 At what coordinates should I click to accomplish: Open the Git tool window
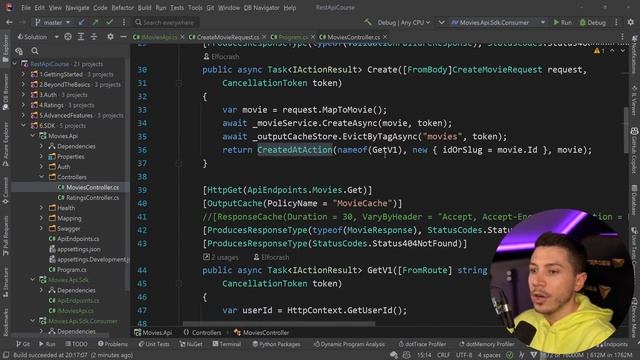pyautogui.click(x=23, y=344)
